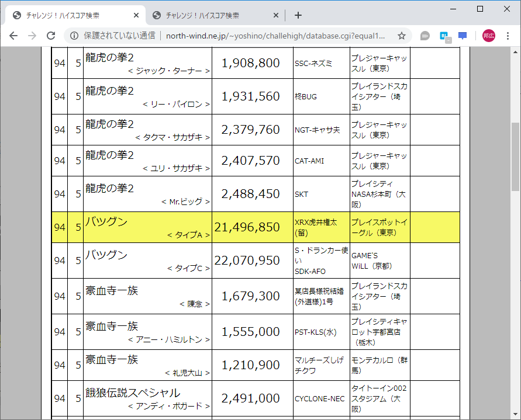Click arcade モンテカルロ(群馬)
Image resolution: width=521 pixels, height=420 pixels.
tap(379, 365)
